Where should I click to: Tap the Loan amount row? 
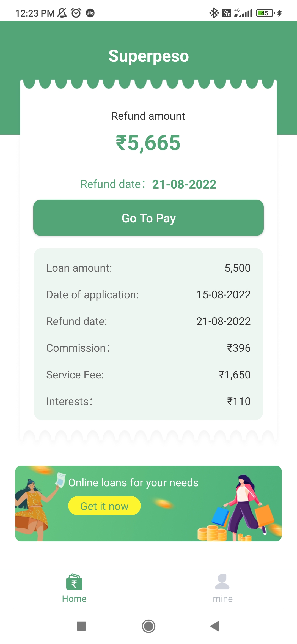coord(148,268)
